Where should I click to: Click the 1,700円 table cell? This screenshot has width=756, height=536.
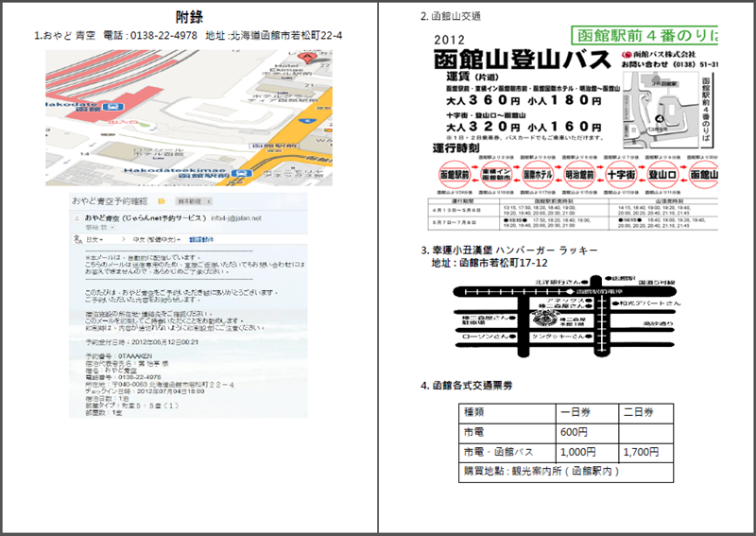tap(646, 452)
